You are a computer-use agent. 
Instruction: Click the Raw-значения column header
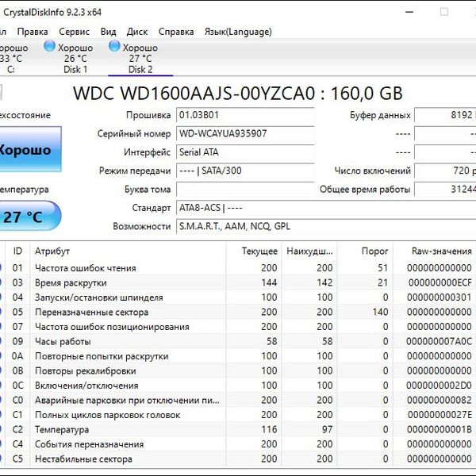(x=435, y=251)
